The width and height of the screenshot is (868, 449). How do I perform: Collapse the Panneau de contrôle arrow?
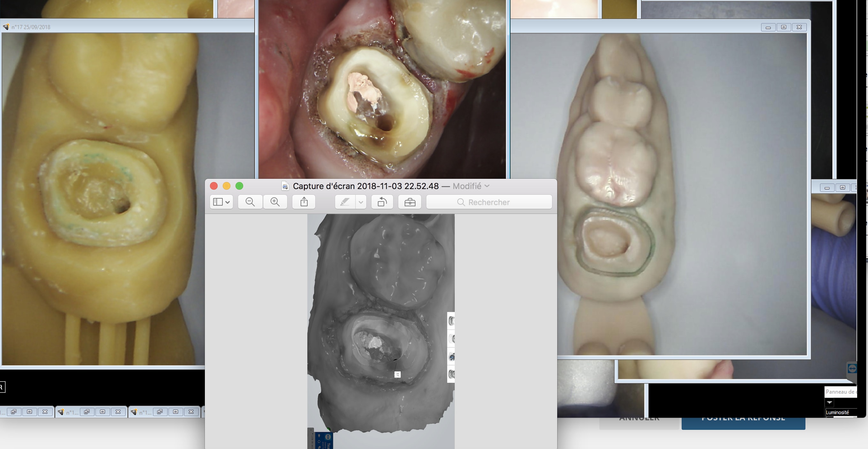tap(830, 402)
